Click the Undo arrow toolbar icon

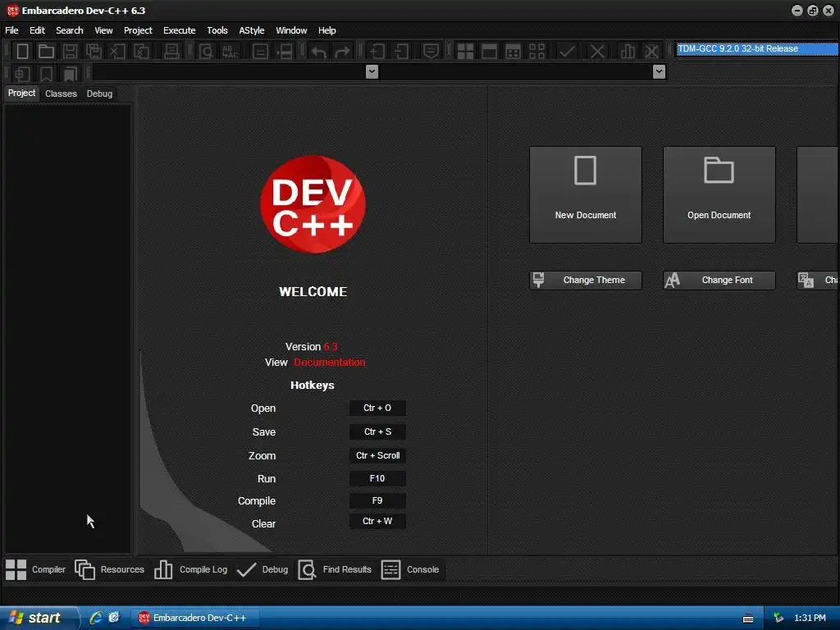[319, 52]
